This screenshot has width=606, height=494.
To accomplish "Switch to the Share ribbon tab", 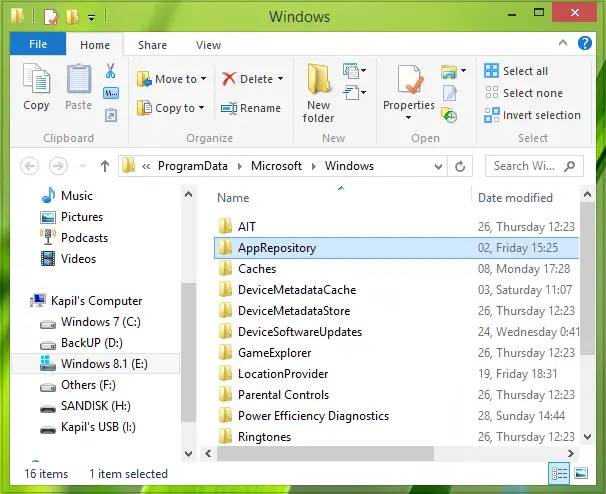I will 152,45.
